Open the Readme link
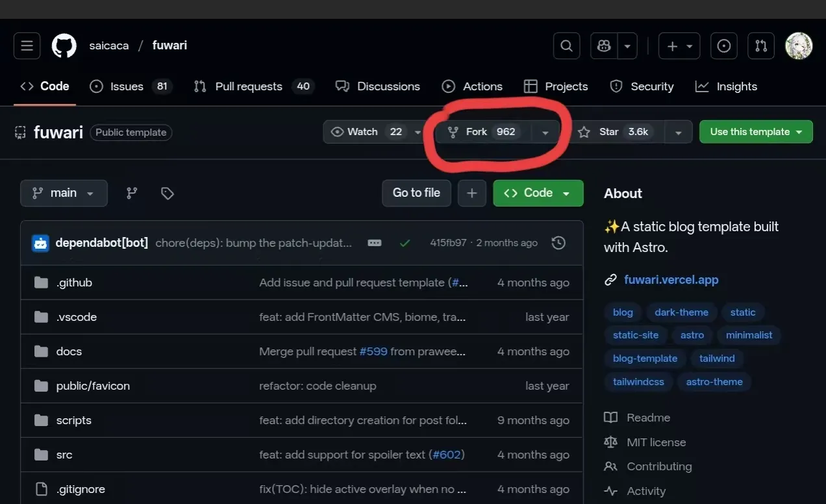The image size is (826, 504). [637, 418]
